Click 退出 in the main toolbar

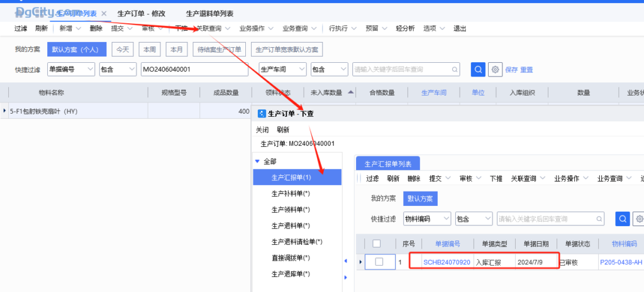point(460,28)
